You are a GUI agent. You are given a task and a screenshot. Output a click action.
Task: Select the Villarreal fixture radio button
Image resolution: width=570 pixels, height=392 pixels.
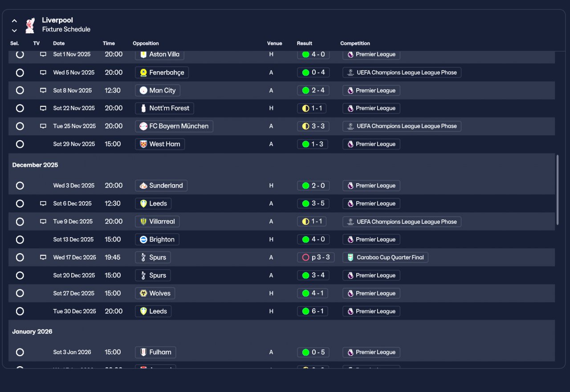(20, 222)
